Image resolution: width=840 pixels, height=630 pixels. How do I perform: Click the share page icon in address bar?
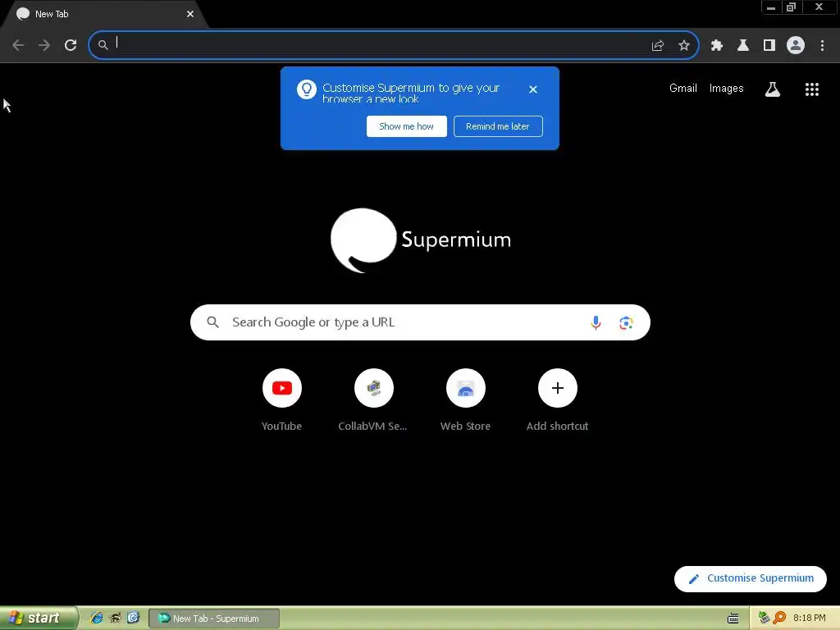pos(658,46)
